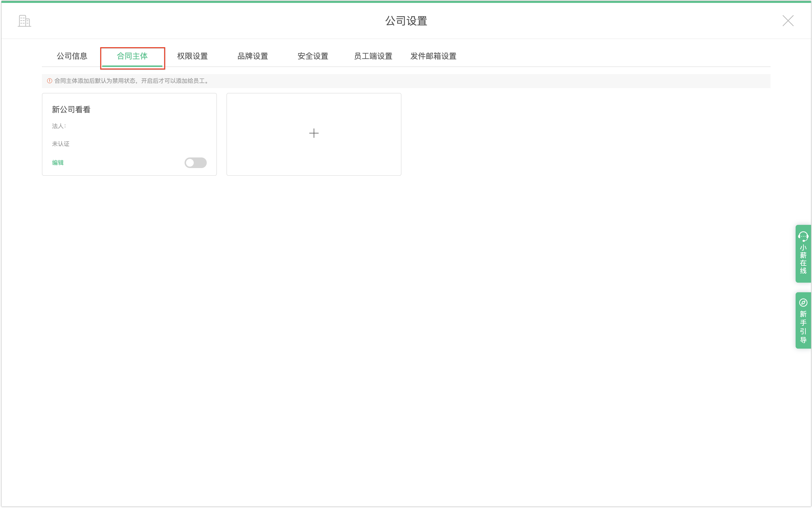Screen dimensions: 812x508
Task: Click the 公司设置 dialog title
Action: coord(406,21)
